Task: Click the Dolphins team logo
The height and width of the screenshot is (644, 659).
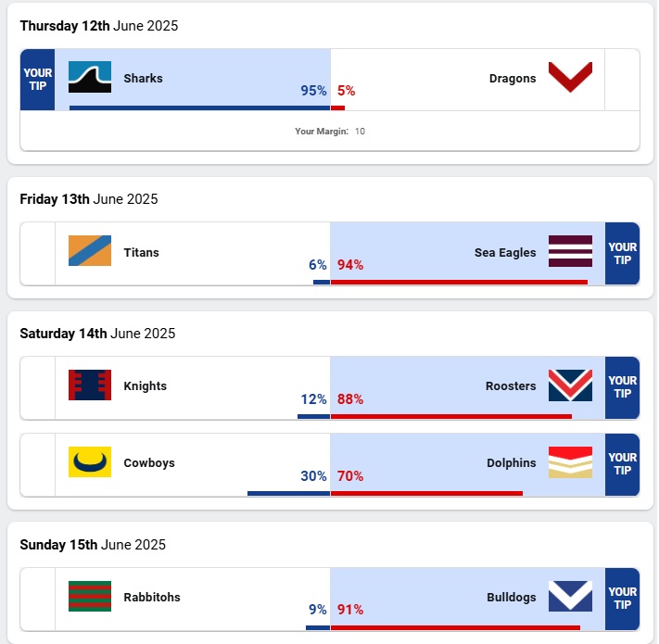Action: click(x=570, y=461)
